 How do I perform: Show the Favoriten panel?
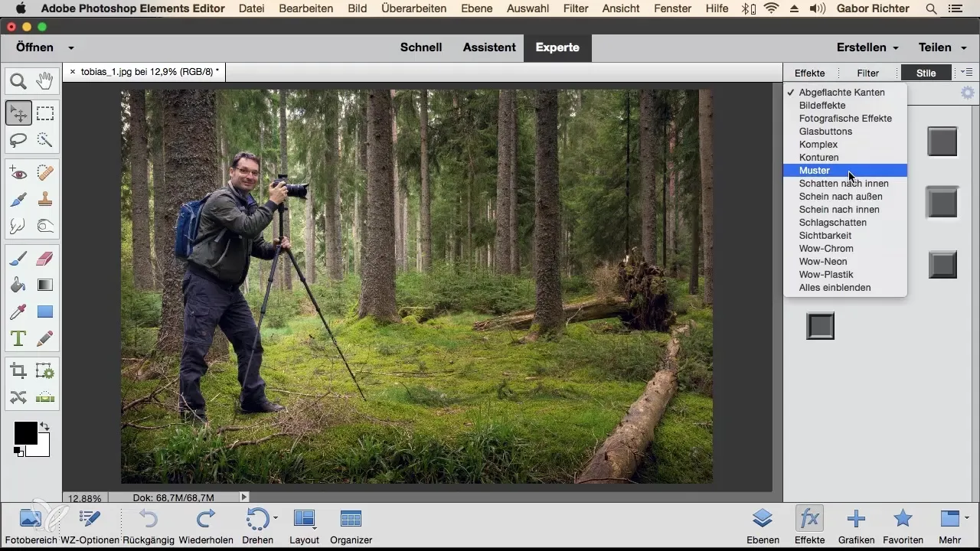click(x=903, y=527)
